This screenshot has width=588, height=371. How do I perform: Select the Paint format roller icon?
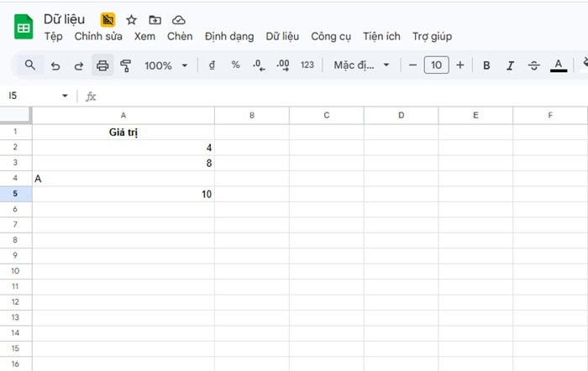(x=126, y=65)
